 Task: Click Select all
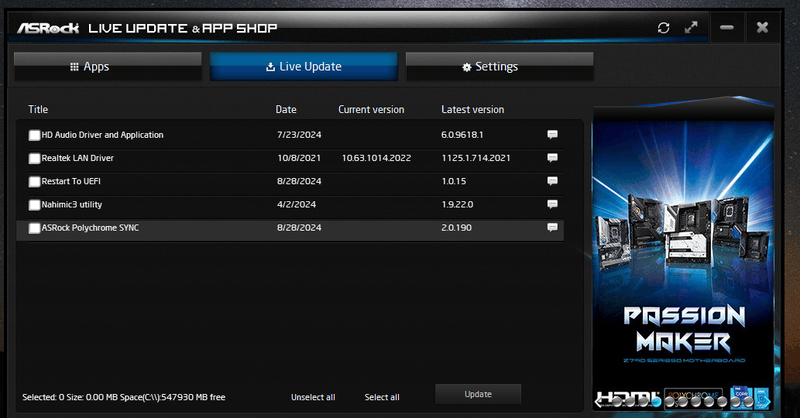click(382, 397)
